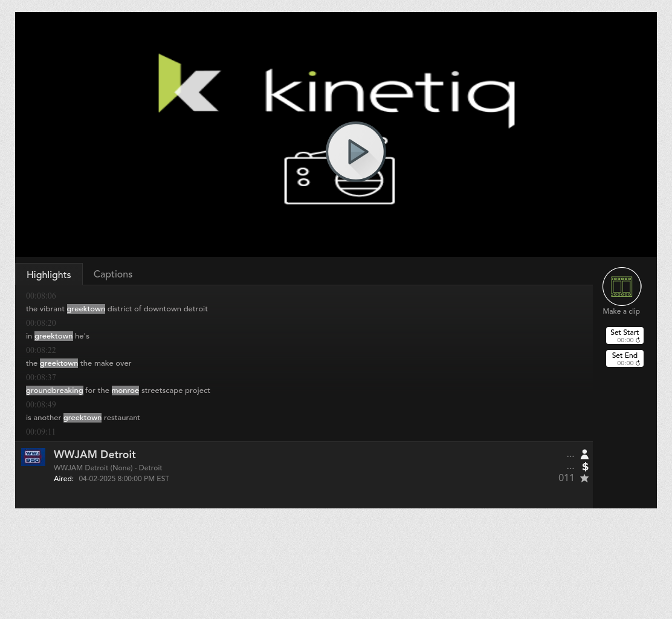Click the person audience icon

[x=584, y=455]
